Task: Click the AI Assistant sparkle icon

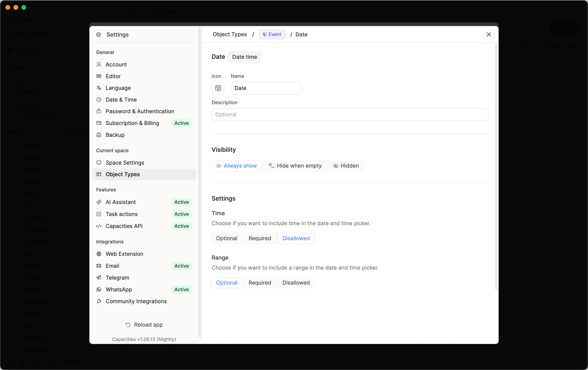Action: pos(99,202)
